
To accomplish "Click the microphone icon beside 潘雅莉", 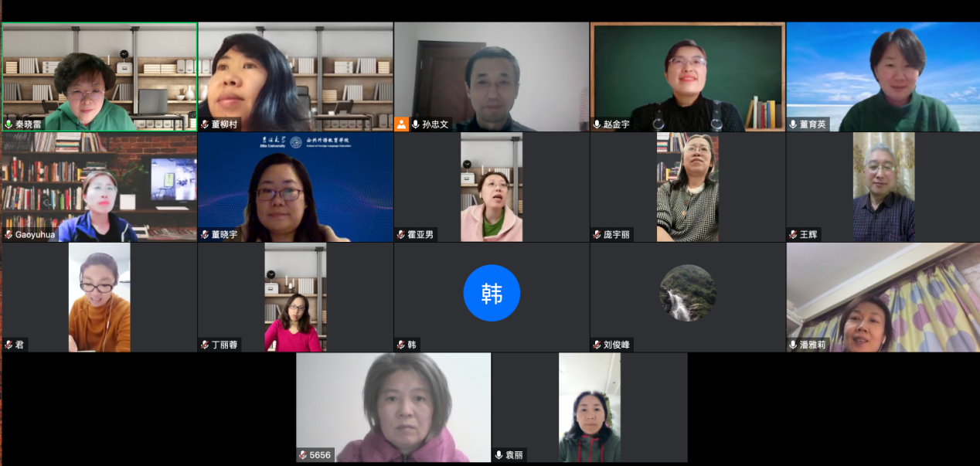I will (794, 345).
